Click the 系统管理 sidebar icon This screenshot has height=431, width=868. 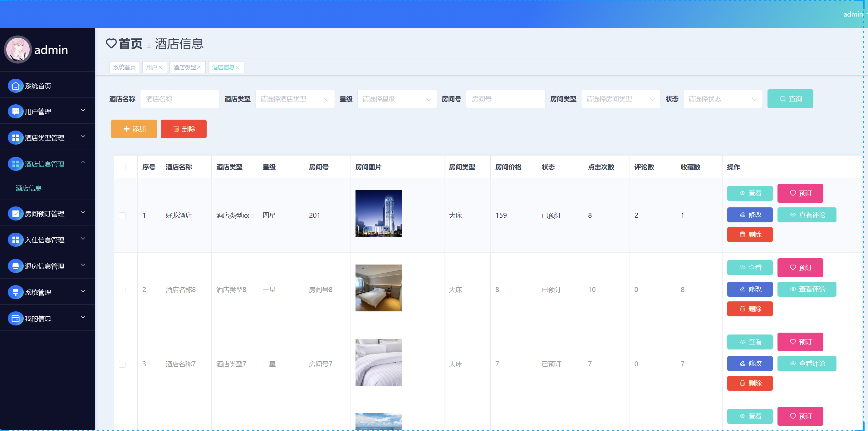pos(16,292)
